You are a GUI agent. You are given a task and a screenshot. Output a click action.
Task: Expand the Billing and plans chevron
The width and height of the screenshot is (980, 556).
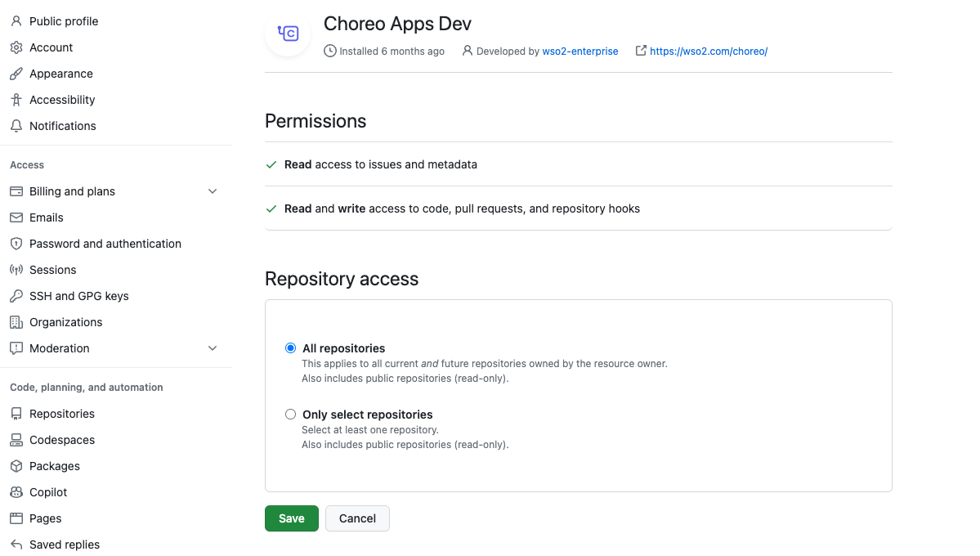(x=213, y=191)
